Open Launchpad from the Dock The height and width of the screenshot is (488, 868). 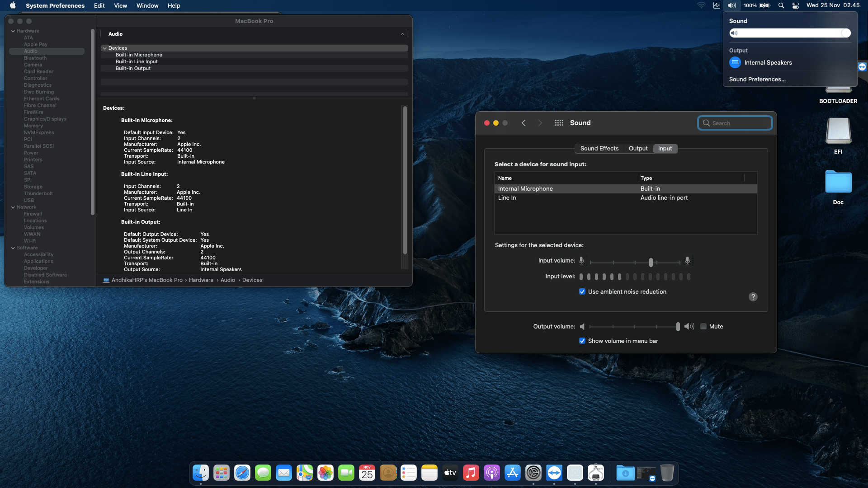(x=221, y=473)
